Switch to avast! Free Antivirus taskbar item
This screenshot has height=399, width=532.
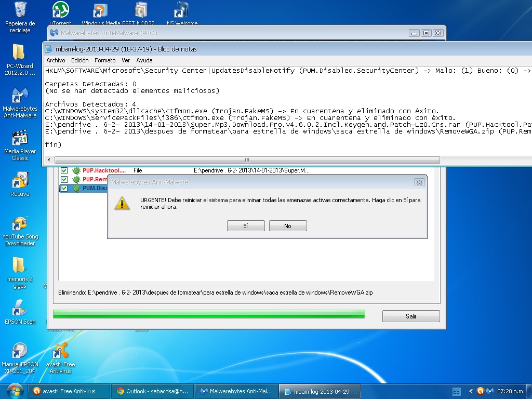[x=69, y=391]
